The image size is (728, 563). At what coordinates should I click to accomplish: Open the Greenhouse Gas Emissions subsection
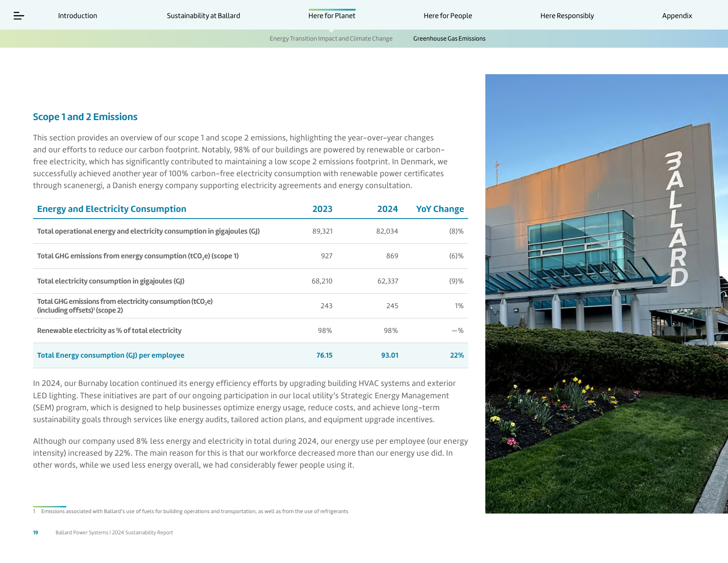(x=449, y=38)
